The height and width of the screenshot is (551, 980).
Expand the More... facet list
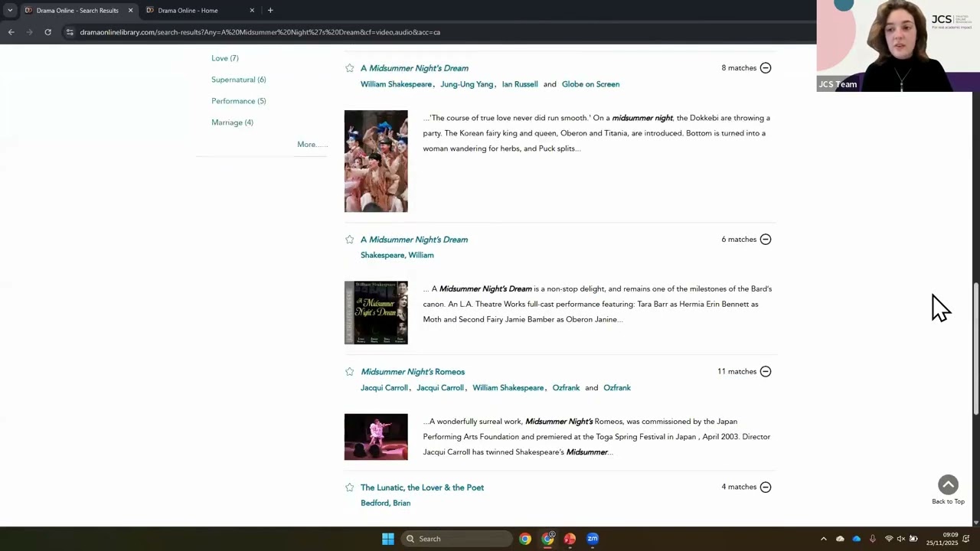coord(312,145)
